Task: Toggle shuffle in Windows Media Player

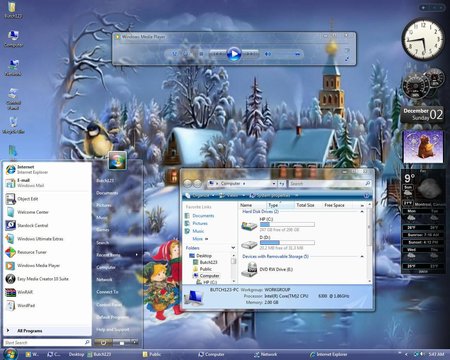Action: [x=175, y=54]
